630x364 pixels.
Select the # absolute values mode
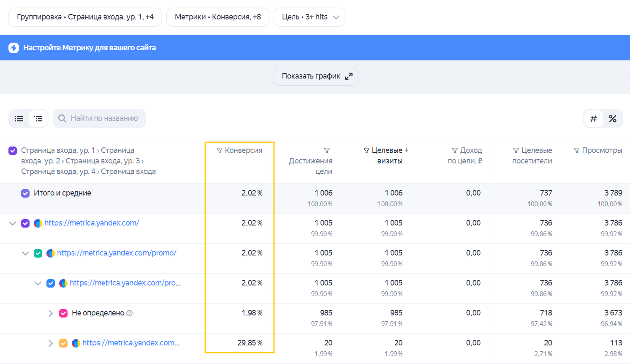click(x=594, y=119)
